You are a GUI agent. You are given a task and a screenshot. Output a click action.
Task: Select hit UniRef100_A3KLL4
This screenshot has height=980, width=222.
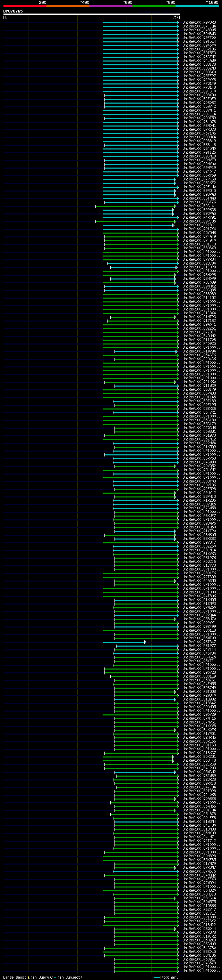click(x=199, y=114)
